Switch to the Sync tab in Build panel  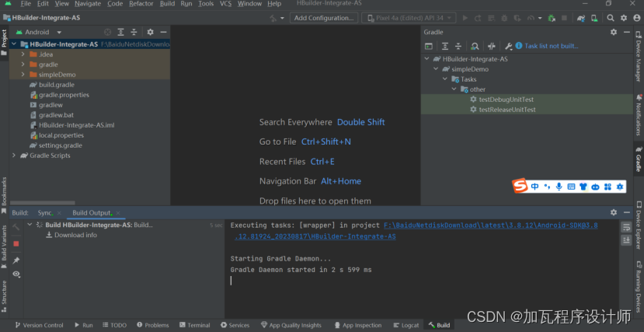coord(45,212)
